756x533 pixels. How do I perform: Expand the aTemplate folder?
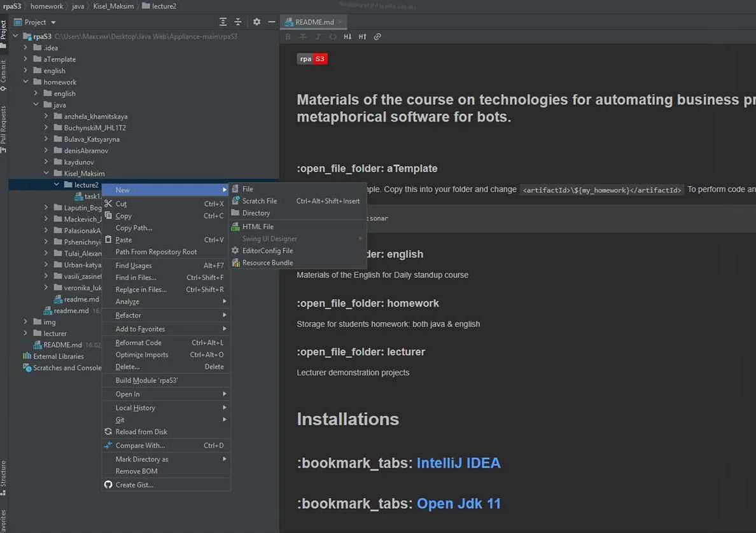(x=25, y=59)
